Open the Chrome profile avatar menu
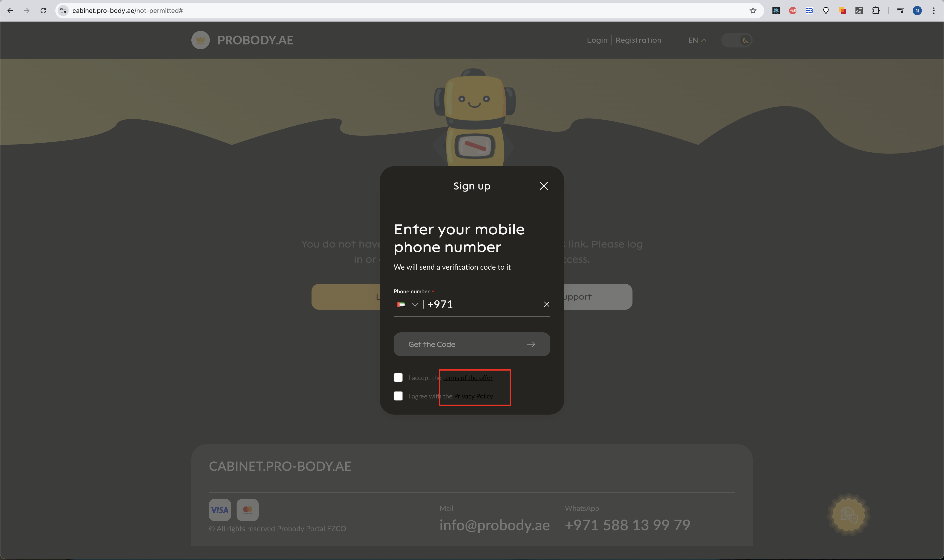944x560 pixels. 917,11
